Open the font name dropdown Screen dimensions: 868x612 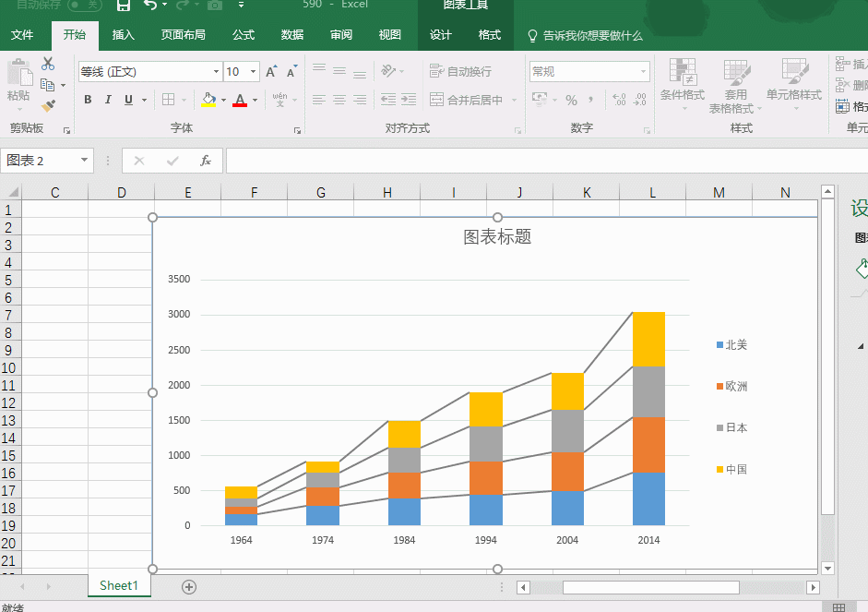[216, 72]
